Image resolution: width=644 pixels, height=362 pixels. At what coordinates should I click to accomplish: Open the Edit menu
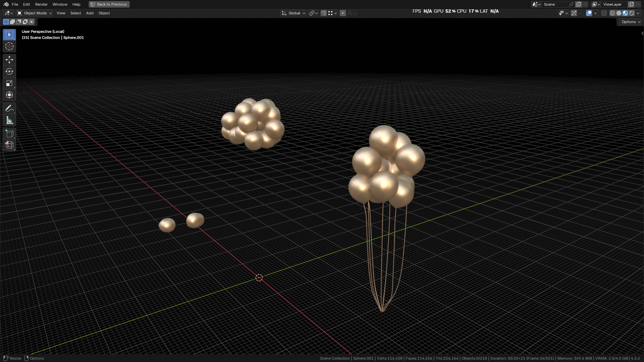click(26, 4)
